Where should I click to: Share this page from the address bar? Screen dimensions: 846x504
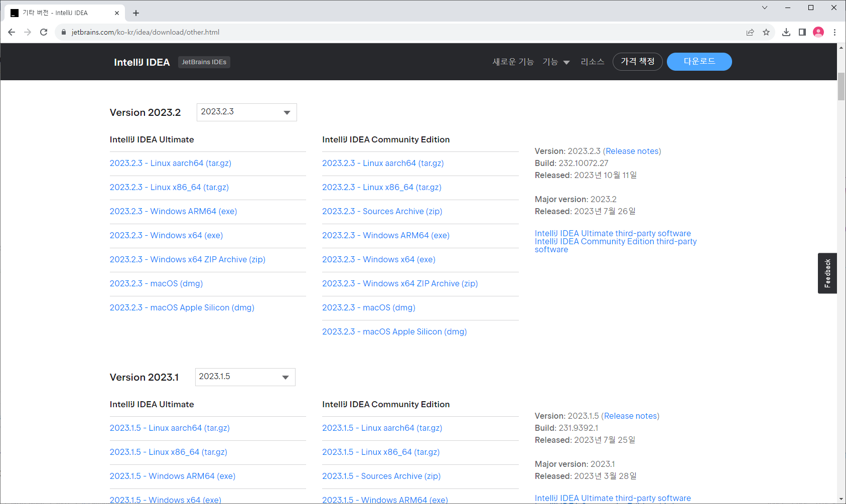pyautogui.click(x=750, y=32)
